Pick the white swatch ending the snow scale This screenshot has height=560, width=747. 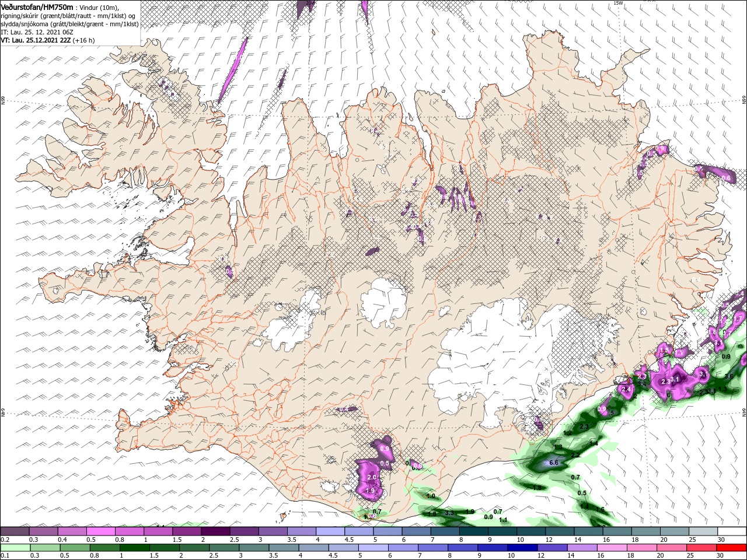tap(732, 531)
